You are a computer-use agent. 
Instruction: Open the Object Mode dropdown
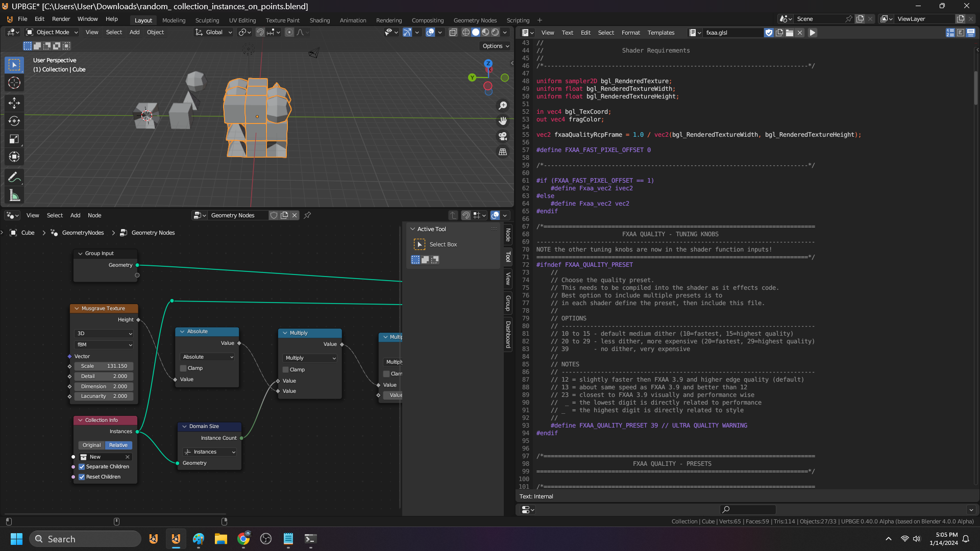[x=52, y=32]
